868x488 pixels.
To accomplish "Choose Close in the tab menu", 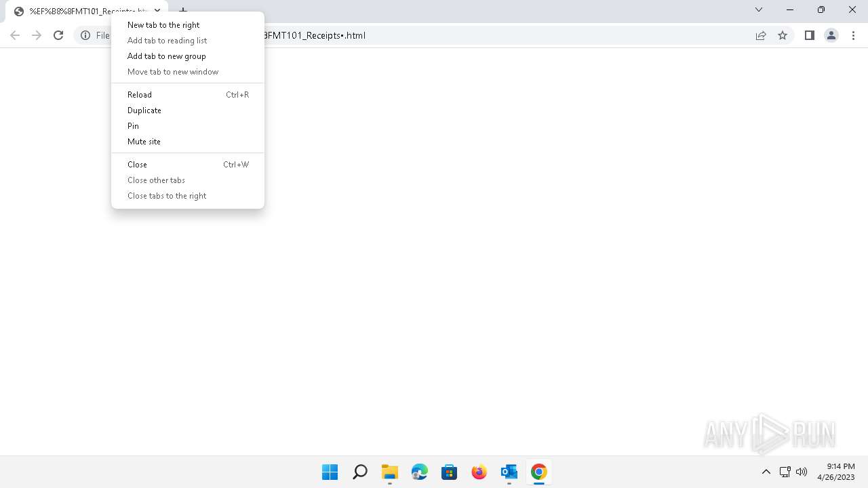I will (x=188, y=165).
